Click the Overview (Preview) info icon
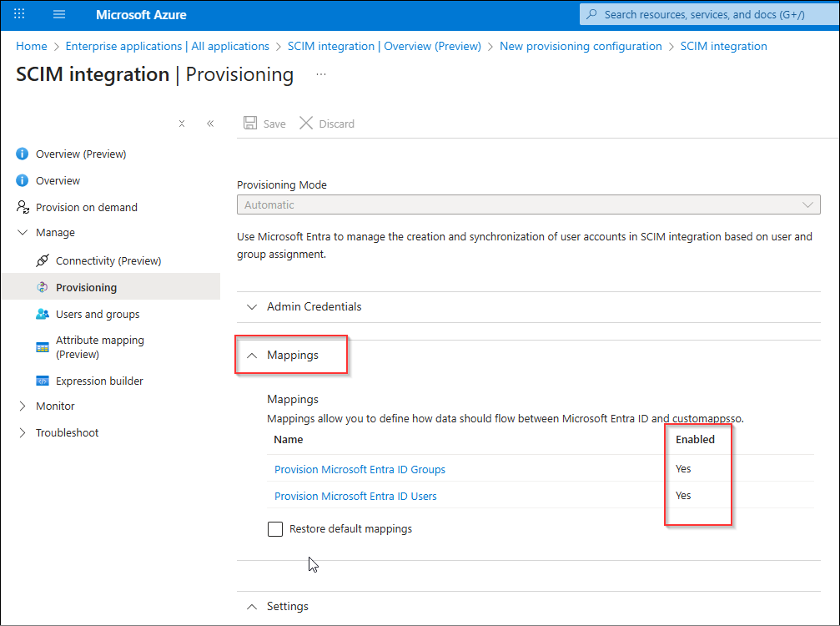 [x=22, y=154]
